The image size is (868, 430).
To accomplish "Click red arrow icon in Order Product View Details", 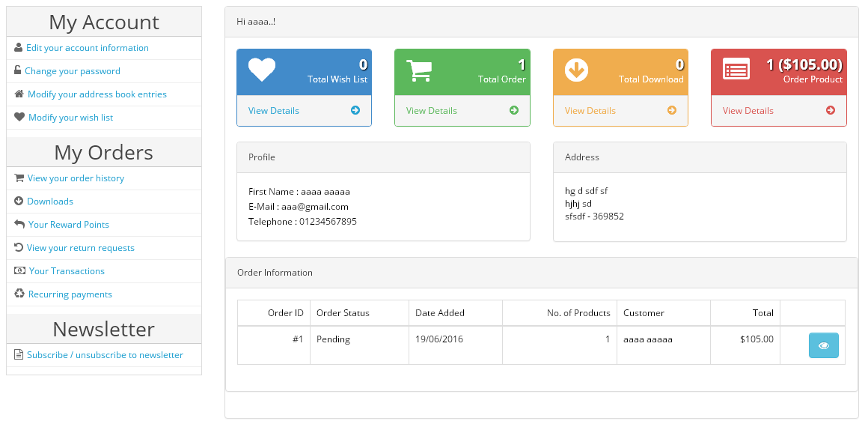I will [x=831, y=110].
